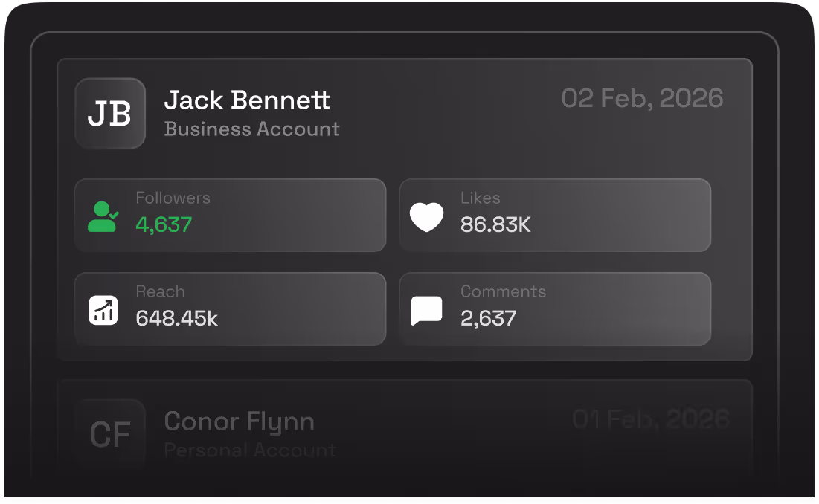Select the Reach trending chart icon
819x504 pixels.
tap(102, 309)
